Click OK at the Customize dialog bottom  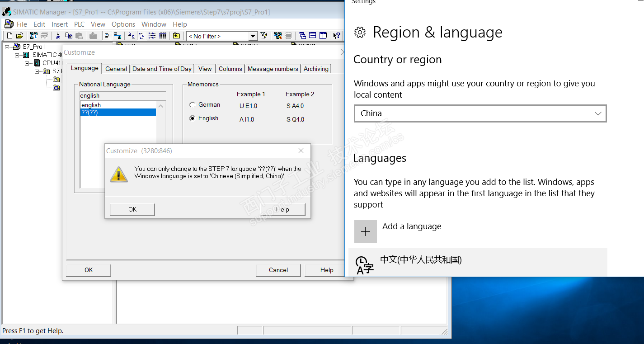coord(89,270)
